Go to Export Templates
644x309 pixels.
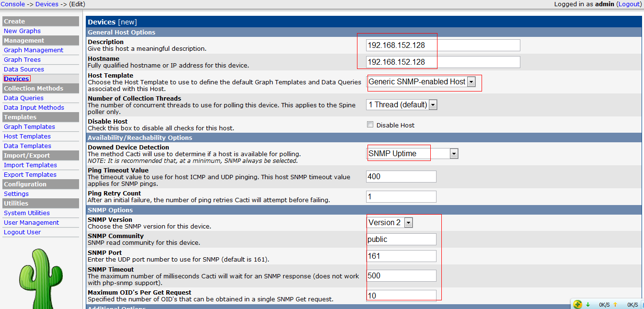(x=30, y=175)
